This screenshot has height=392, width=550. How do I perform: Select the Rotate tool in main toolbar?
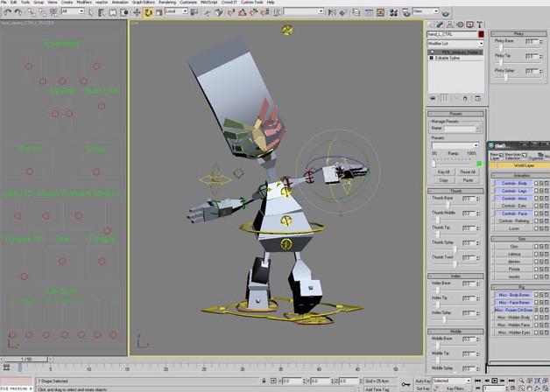pyautogui.click(x=148, y=13)
